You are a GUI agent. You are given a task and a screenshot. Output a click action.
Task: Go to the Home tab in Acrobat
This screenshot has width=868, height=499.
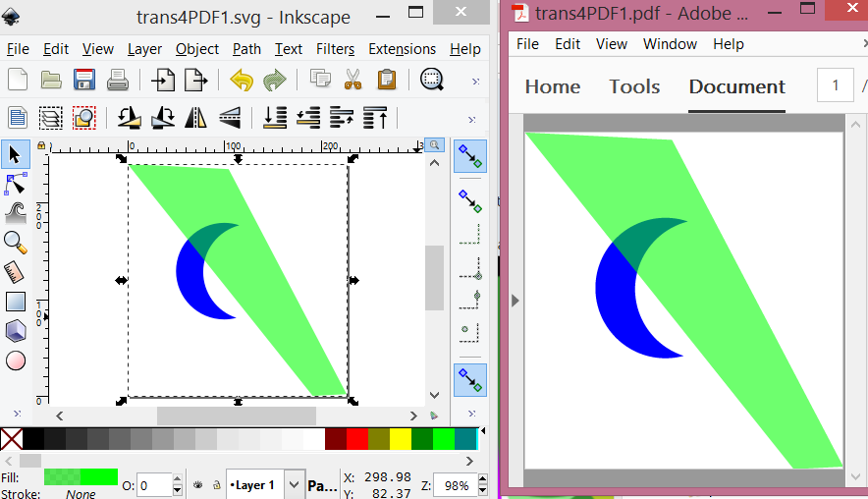553,86
